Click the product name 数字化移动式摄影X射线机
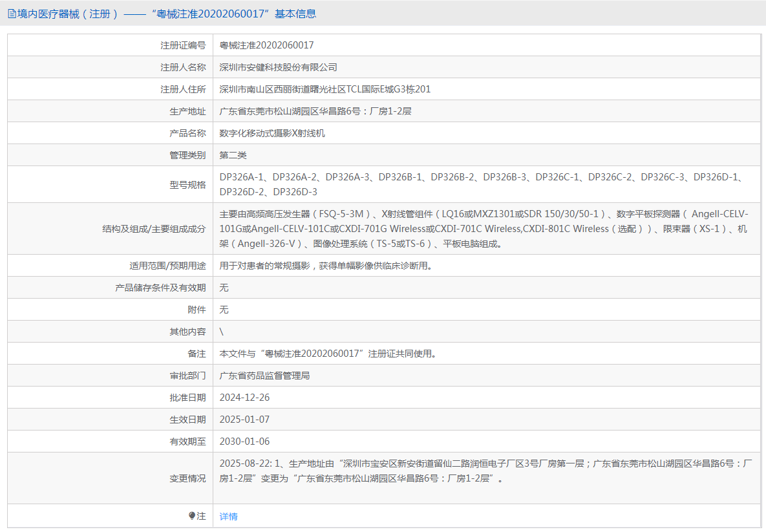 tap(272, 133)
